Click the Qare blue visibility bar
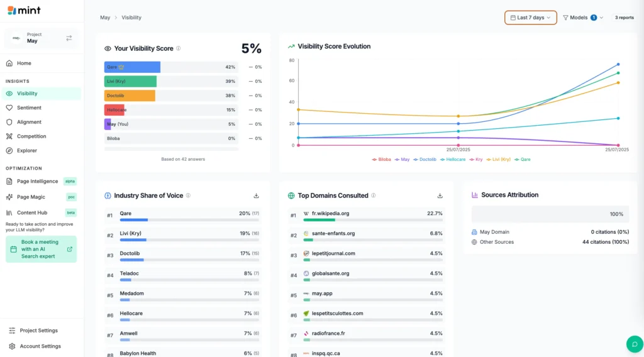Image resolution: width=644 pixels, height=357 pixels. click(132, 67)
